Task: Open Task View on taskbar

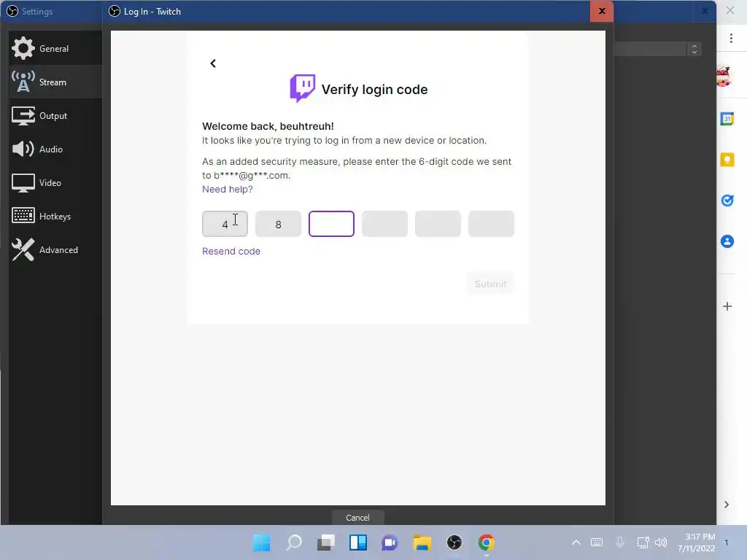Action: pos(326,542)
